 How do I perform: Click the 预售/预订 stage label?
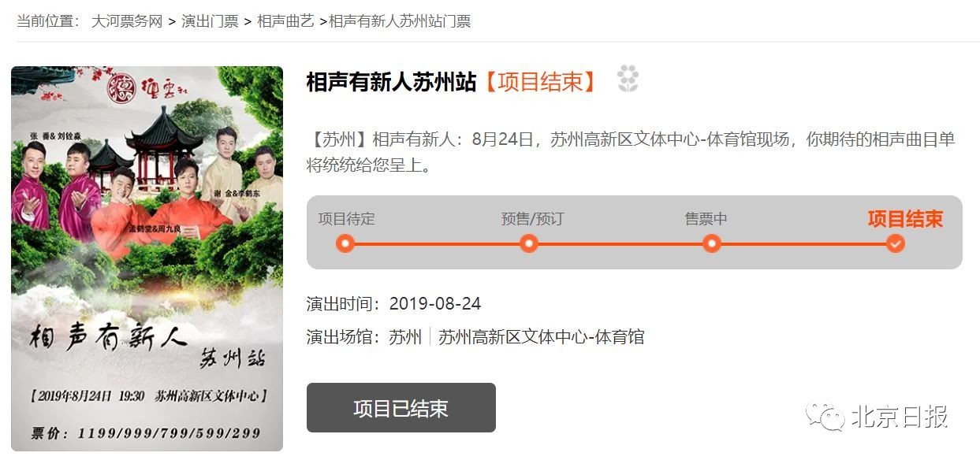[x=533, y=219]
